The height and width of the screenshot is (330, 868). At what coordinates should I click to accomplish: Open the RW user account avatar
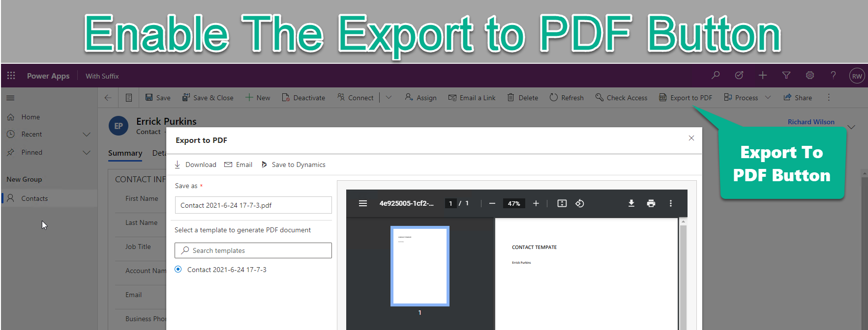coord(857,76)
